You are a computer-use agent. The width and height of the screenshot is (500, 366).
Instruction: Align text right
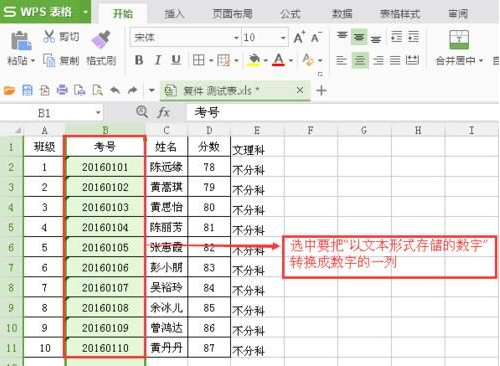click(378, 60)
